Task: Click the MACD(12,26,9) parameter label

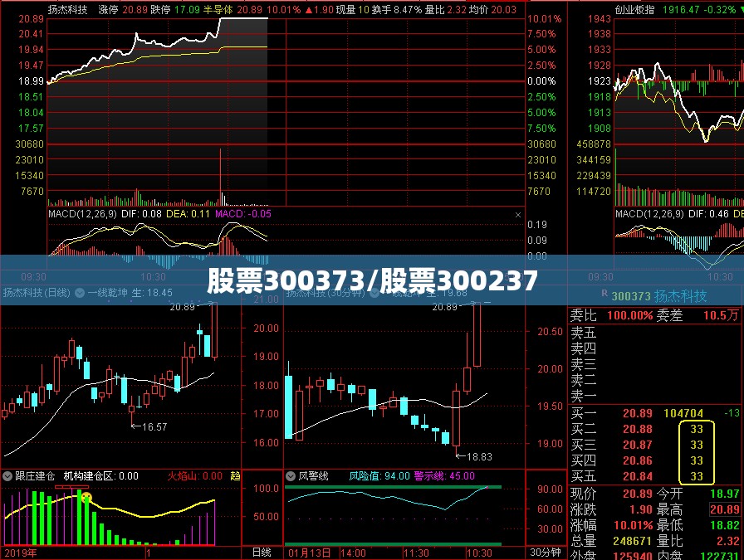Action: point(82,214)
